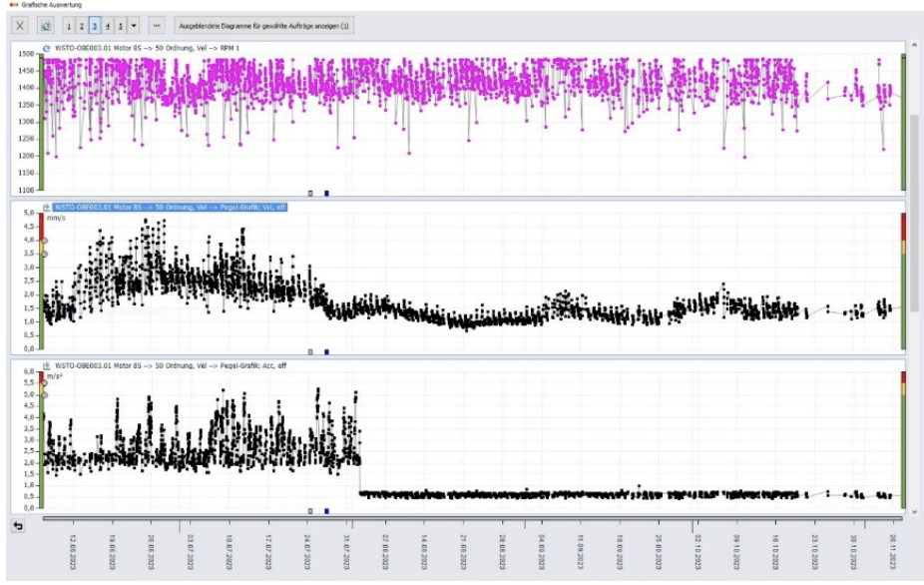This screenshot has height=585, width=924.
Task: Click the X close icon in toolbar
Action: pos(21,25)
